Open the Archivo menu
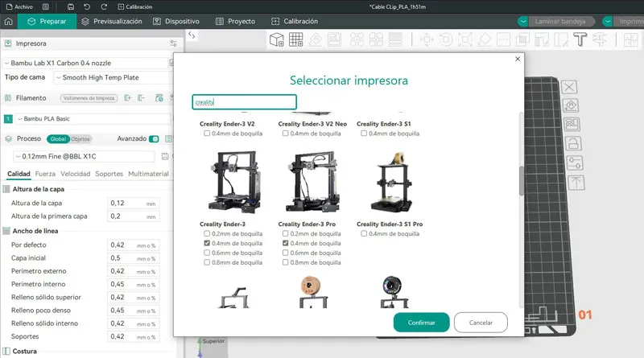 [x=19, y=6]
